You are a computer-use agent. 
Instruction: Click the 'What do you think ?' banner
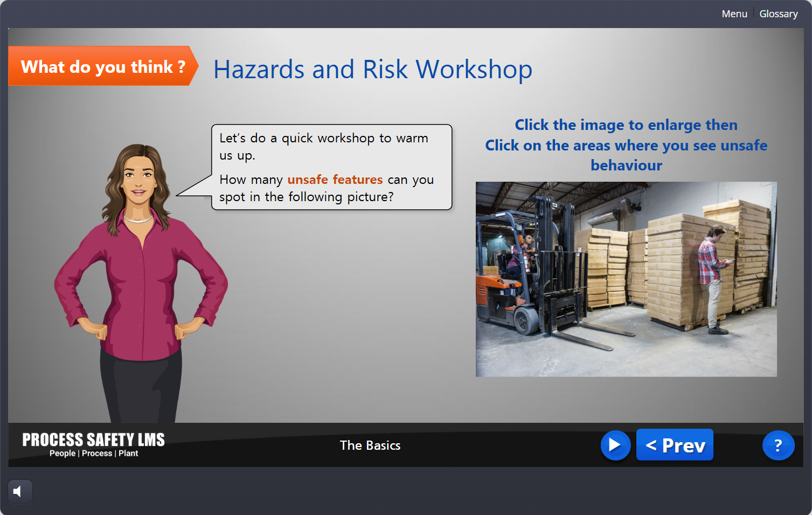[x=103, y=66]
